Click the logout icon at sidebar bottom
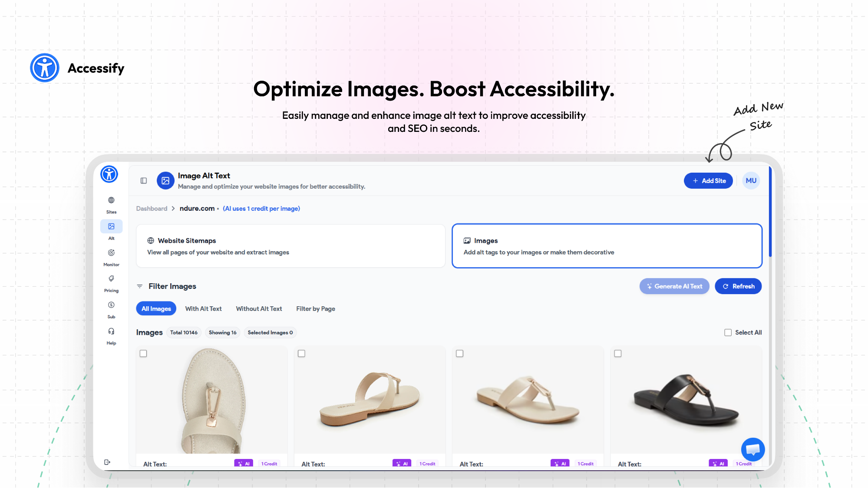 [107, 462]
